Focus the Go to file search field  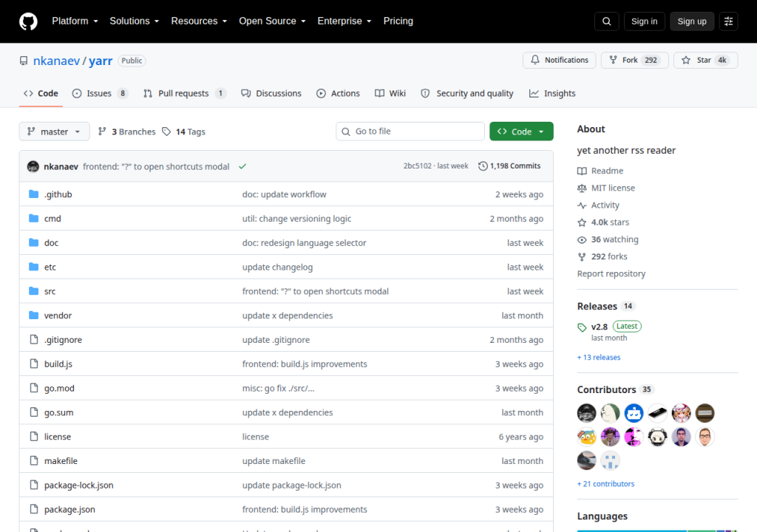coord(410,132)
